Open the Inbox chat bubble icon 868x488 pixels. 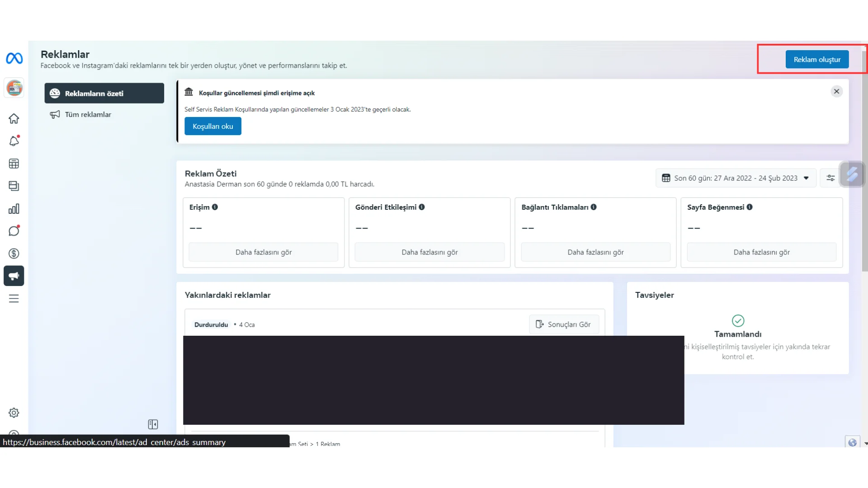[x=14, y=231]
